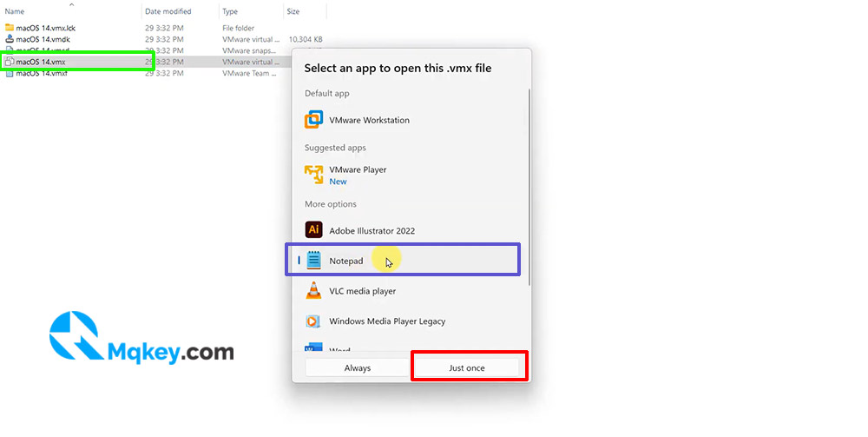The image size is (868, 437).
Task: Click the macOS 14.vmxf file icon
Action: point(9,73)
